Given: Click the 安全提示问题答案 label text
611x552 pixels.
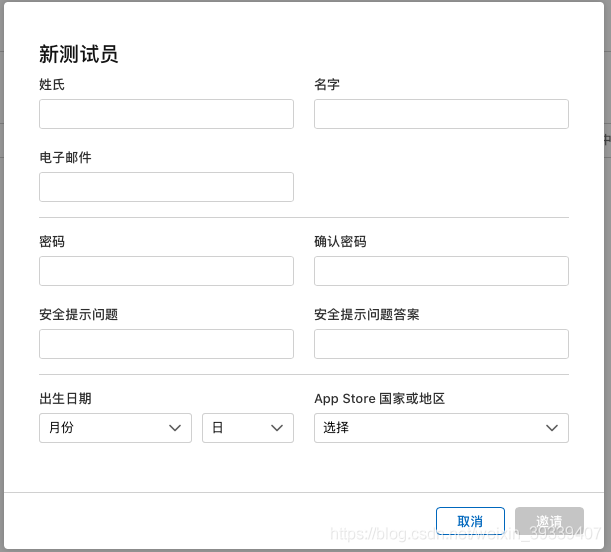Looking at the screenshot, I should [366, 315].
